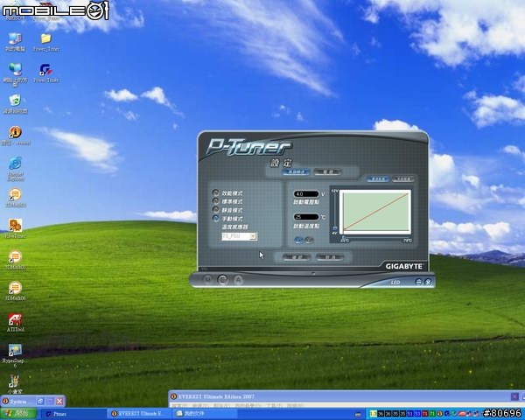Viewport: 525px width, 420px height.
Task: Launch the HyperSnap 6 desktop shortcut
Action: point(15,356)
